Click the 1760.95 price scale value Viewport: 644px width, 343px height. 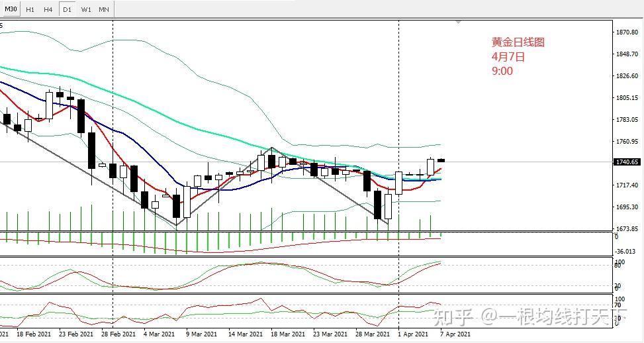coord(627,141)
